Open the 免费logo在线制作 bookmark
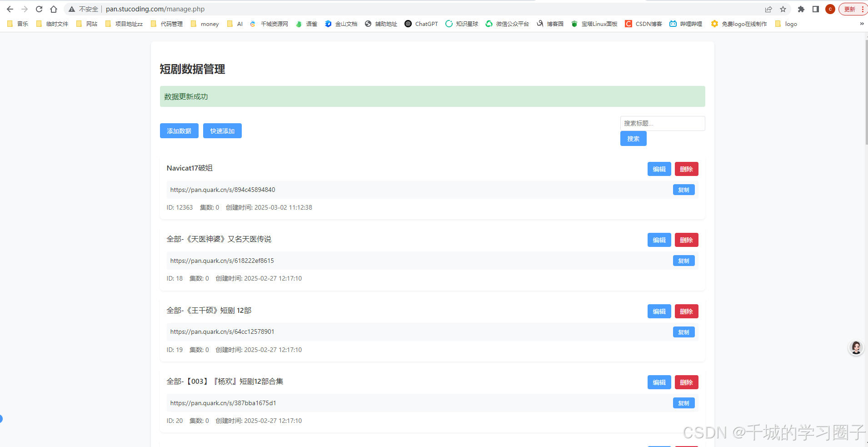This screenshot has width=868, height=447. 739,24
